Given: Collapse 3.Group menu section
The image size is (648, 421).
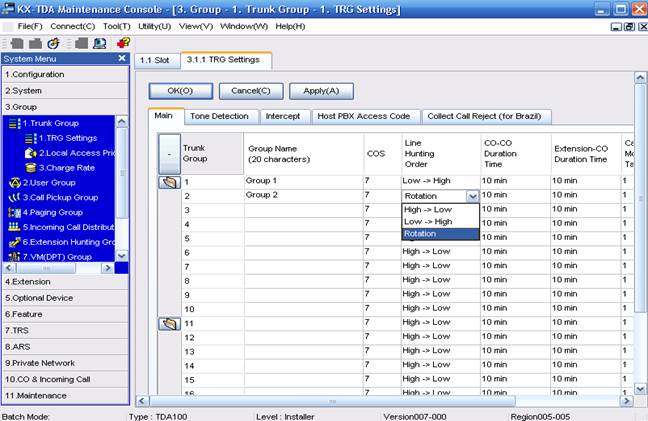Looking at the screenshot, I should 66,107.
